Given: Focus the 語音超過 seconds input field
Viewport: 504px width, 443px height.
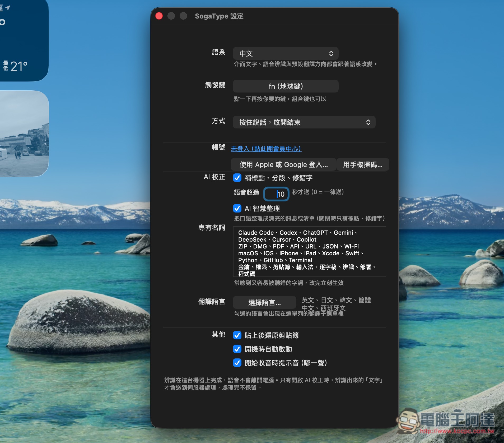Looking at the screenshot, I should pyautogui.click(x=276, y=194).
